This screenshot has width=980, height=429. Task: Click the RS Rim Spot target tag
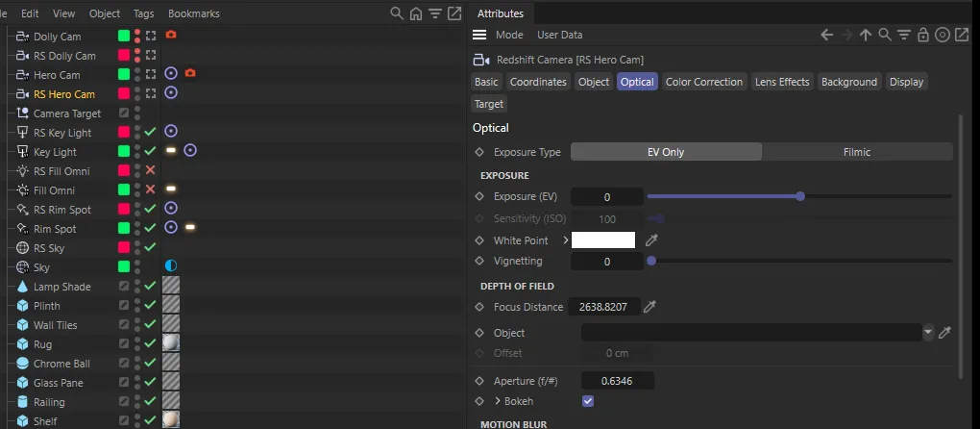(171, 209)
